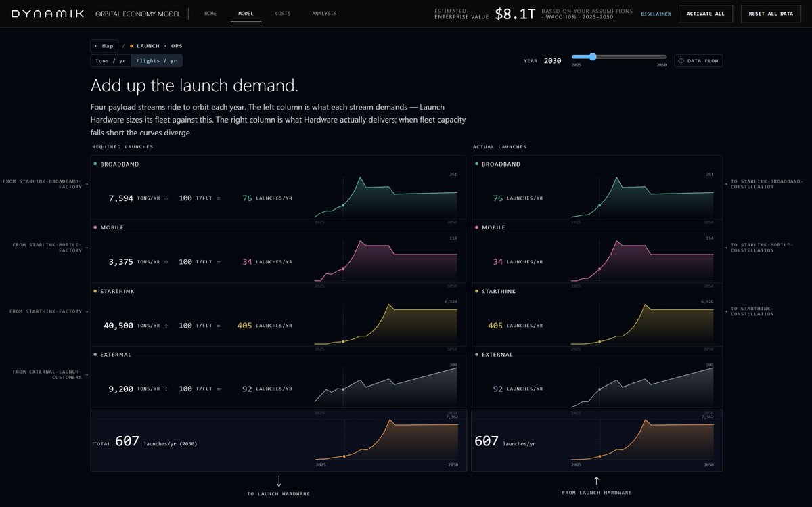Open the DISCLAIMER link
Screen dimensions: 812x507
656,14
